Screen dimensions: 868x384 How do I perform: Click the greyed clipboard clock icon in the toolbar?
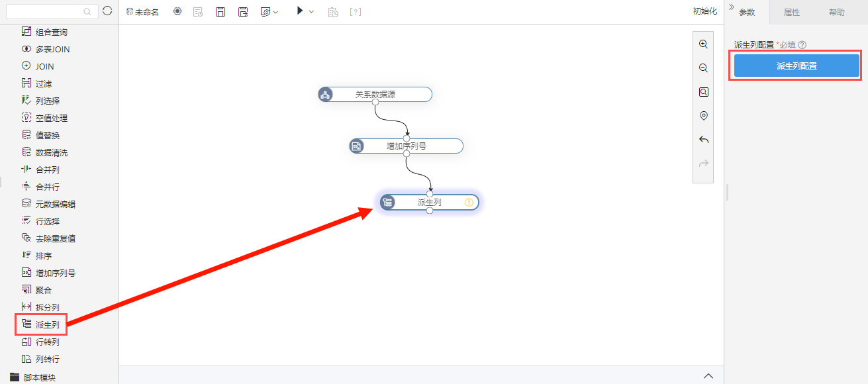pos(334,12)
